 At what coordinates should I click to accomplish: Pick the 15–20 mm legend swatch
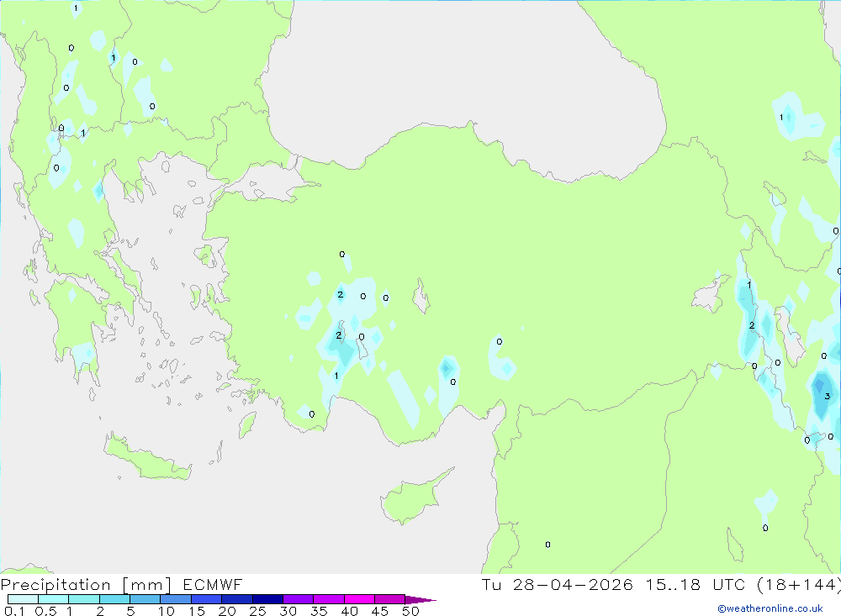[x=206, y=599]
